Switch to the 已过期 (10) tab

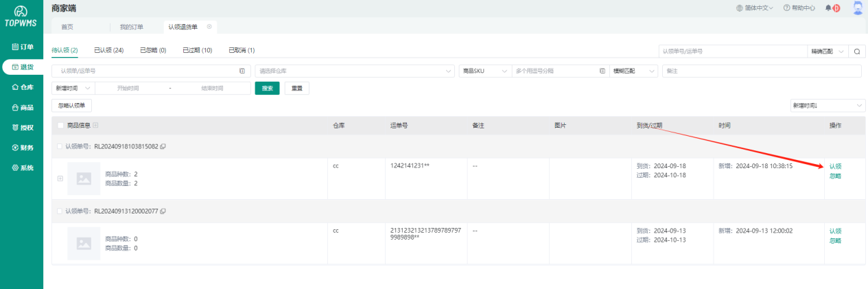[x=197, y=50]
